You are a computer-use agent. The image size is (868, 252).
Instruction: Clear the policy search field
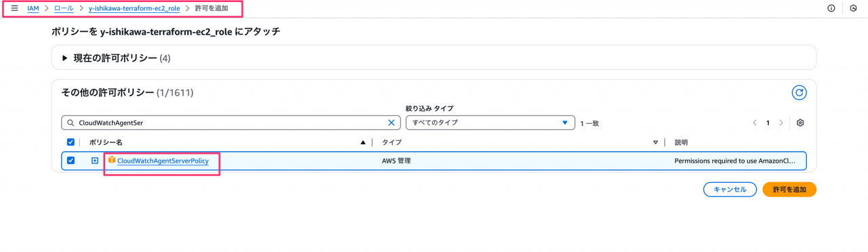coord(391,123)
